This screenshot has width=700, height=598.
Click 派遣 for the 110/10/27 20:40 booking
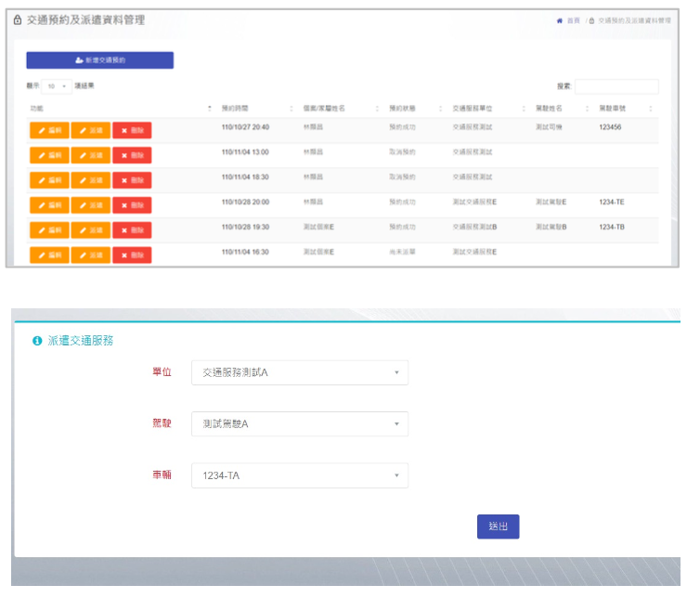coord(91,130)
